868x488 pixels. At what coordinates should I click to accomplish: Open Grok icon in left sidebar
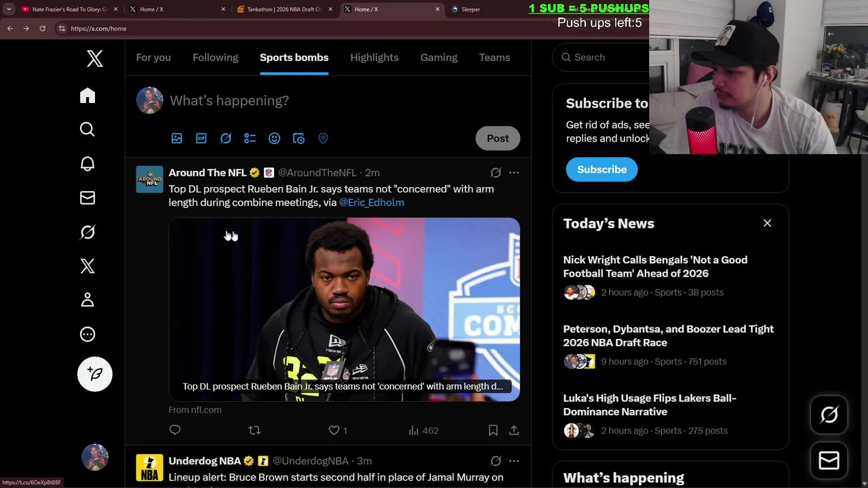(x=87, y=232)
